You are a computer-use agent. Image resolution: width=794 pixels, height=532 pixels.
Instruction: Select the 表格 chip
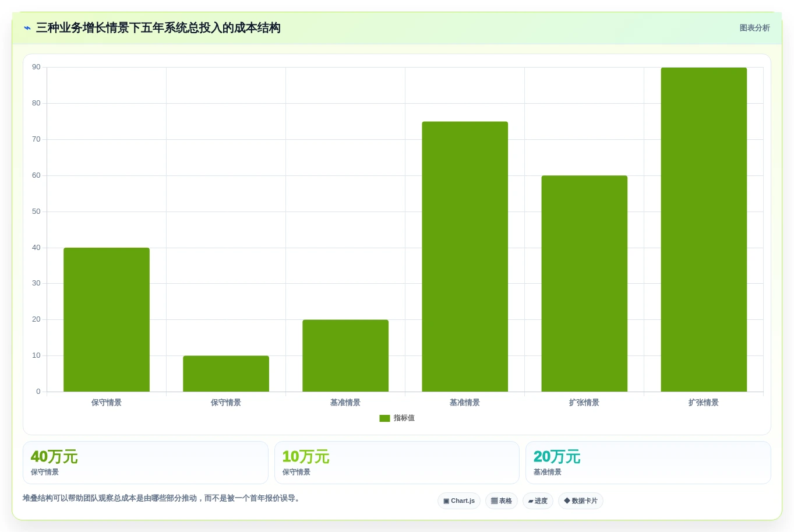coord(502,501)
